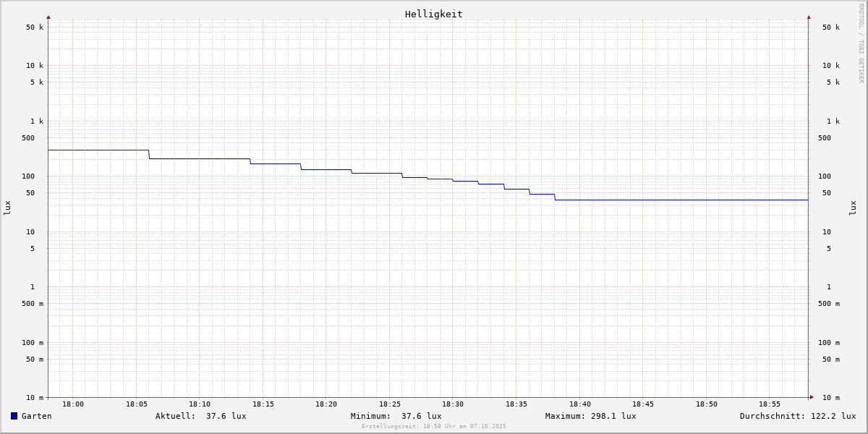Click the red arrowhead atop the right y-axis
Screen dimensions: 868x434
tap(809, 17)
